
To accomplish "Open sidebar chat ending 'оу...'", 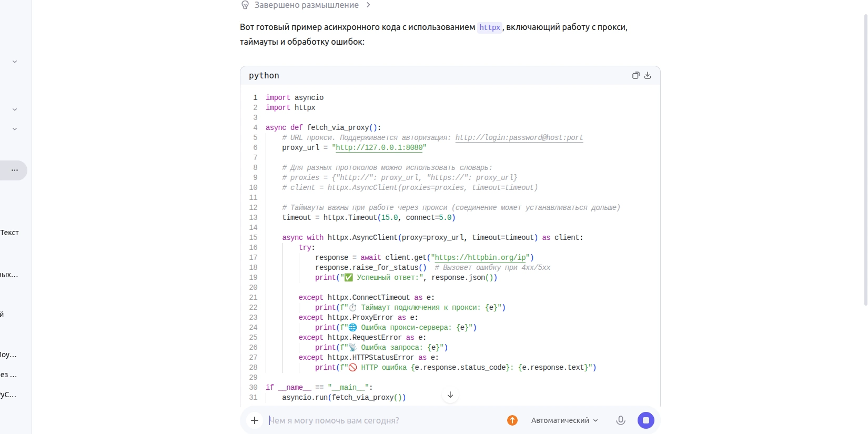I will (9, 355).
